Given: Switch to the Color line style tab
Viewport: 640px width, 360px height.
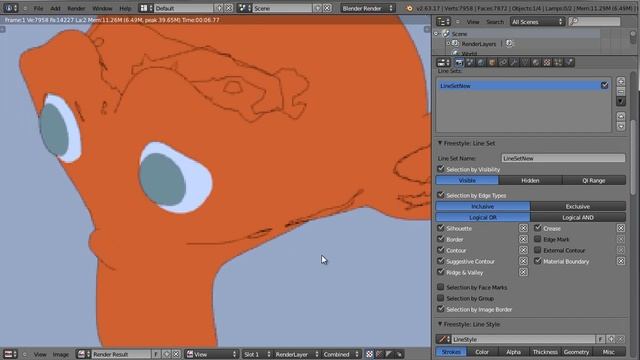Looking at the screenshot, I should [x=482, y=352].
